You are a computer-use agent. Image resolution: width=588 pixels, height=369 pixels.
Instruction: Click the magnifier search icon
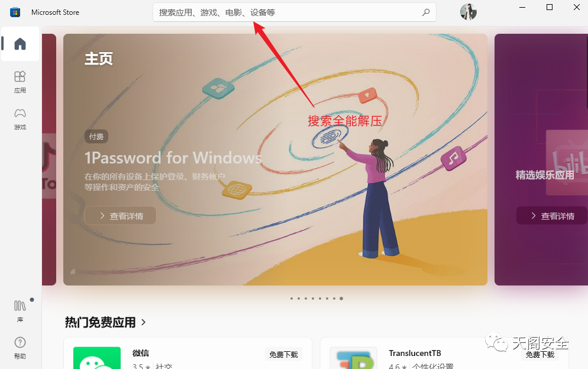pyautogui.click(x=426, y=12)
